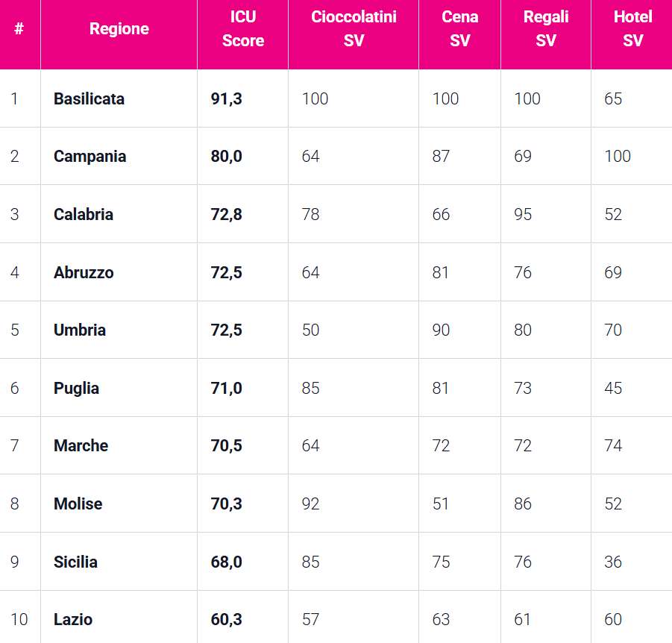Select the Basilicata region name
Screen dimensions: 672x643
click(89, 98)
